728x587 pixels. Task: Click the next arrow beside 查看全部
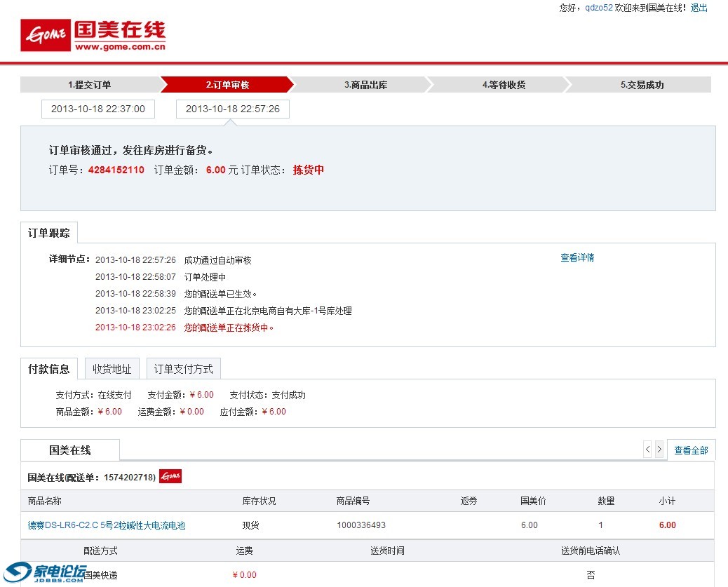(659, 450)
